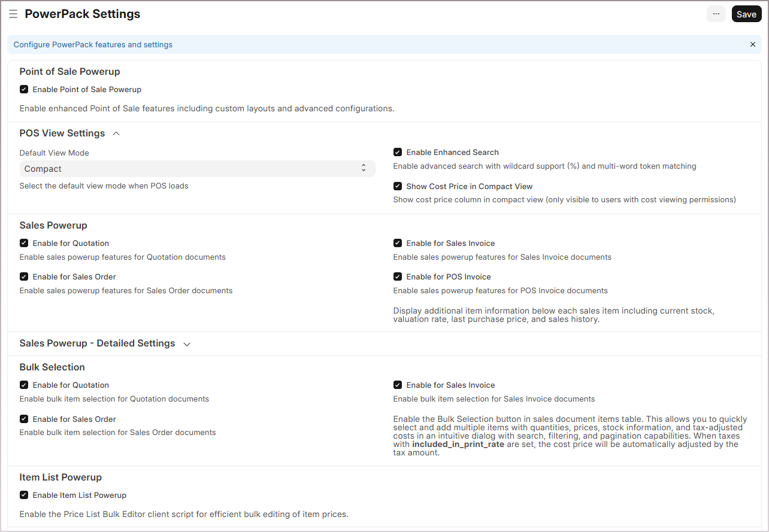Screen dimensions: 769x532
Task: Toggle Show Cost Price in Compact View
Action: pos(398,186)
